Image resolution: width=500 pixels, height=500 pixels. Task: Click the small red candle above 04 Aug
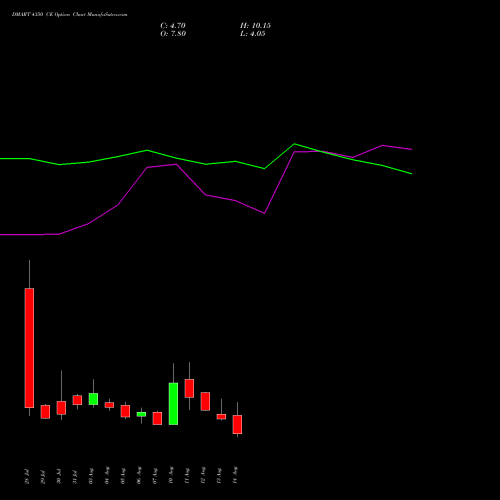[x=109, y=405]
